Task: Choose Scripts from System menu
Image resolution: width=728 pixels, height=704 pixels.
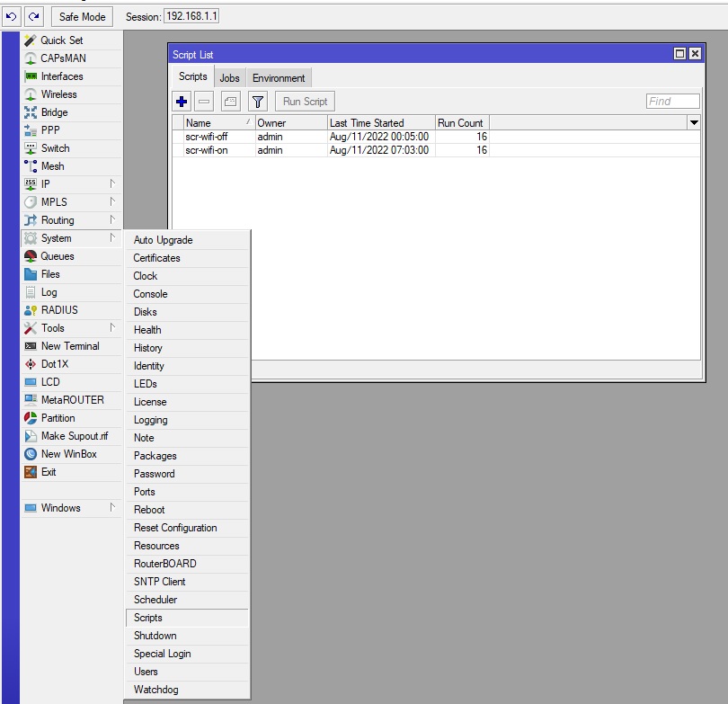Action: click(x=187, y=618)
